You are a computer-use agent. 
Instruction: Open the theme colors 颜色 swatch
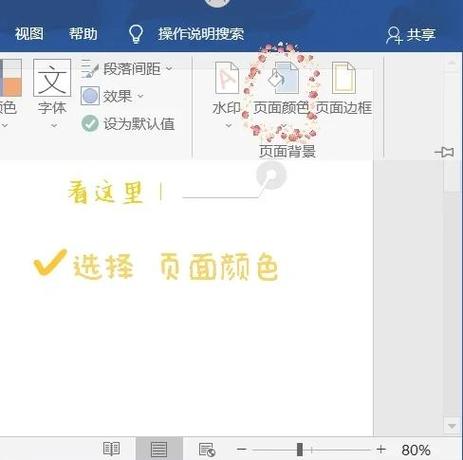11,78
